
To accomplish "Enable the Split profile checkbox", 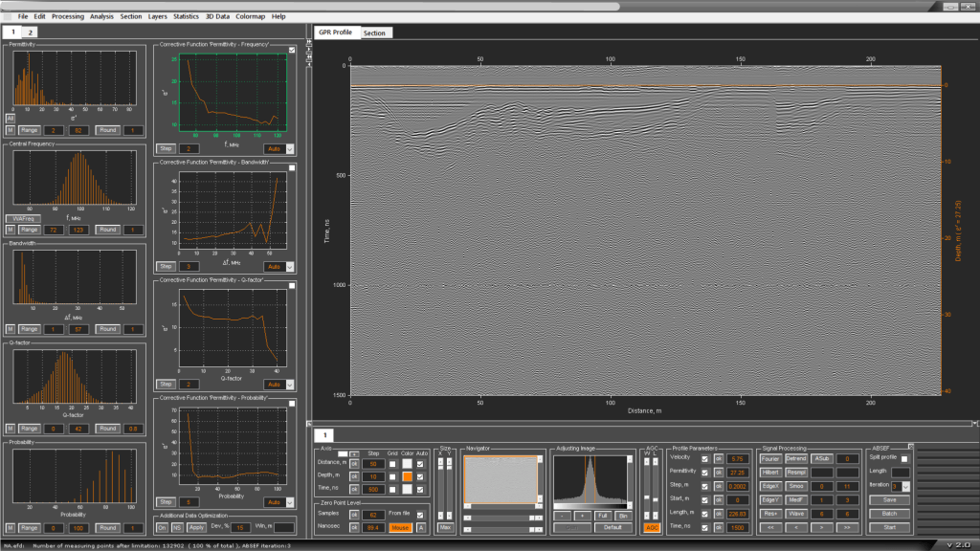I will [x=904, y=459].
